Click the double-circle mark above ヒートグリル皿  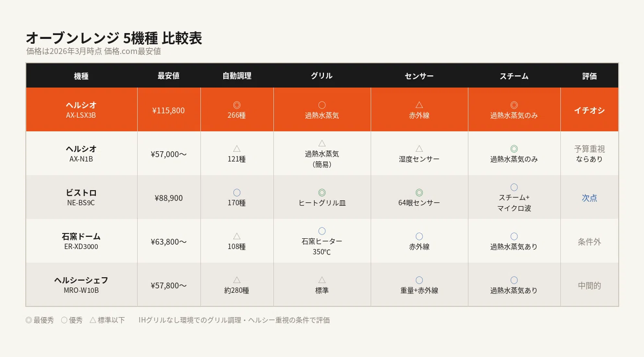322,193
